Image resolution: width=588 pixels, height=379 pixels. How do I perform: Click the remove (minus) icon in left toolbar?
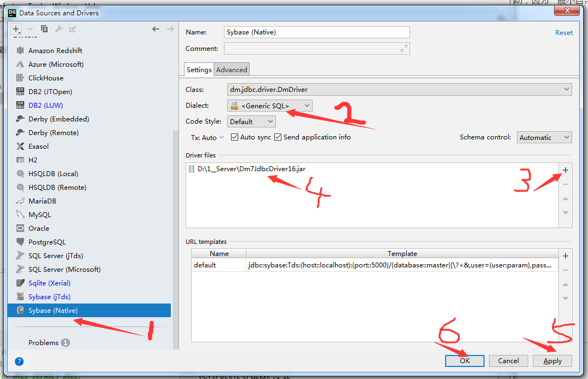(x=30, y=29)
